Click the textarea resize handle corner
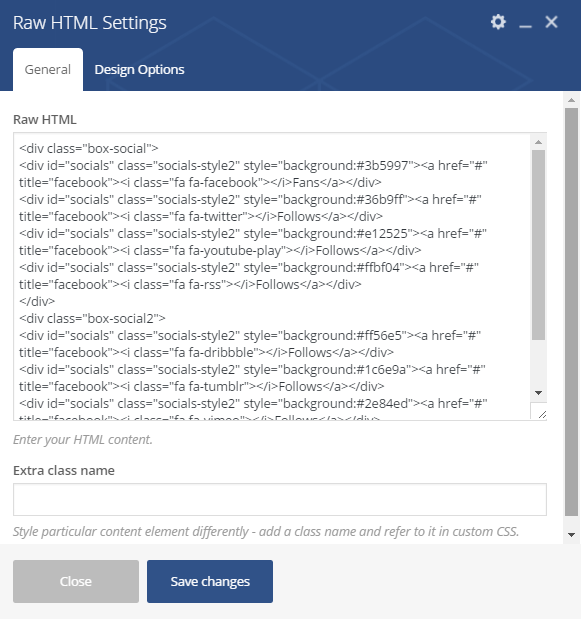Image resolution: width=581 pixels, height=619 pixels. coord(542,414)
